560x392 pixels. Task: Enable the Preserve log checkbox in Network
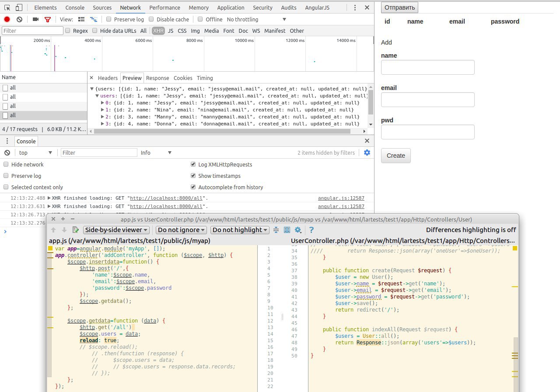tap(108, 19)
